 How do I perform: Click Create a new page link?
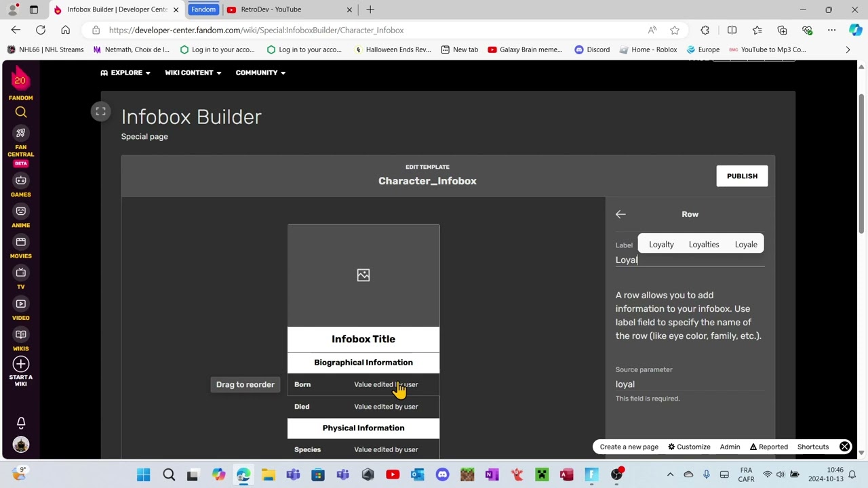(629, 447)
